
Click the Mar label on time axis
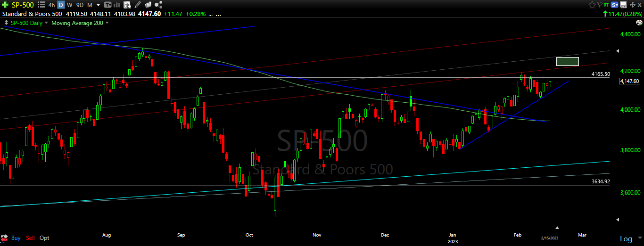pos(582,234)
